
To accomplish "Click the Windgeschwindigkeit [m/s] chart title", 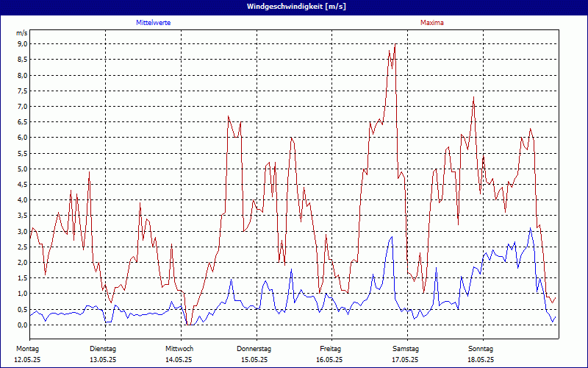I will pyautogui.click(x=293, y=7).
